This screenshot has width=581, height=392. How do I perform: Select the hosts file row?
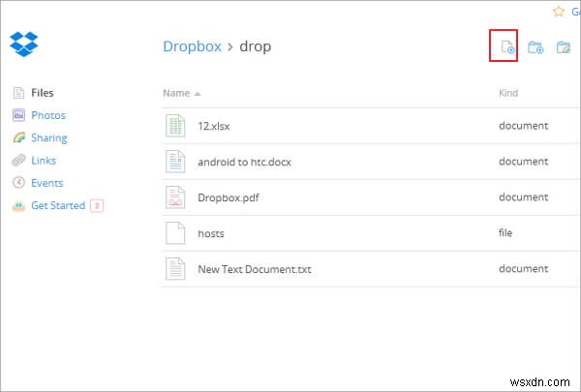tap(211, 233)
